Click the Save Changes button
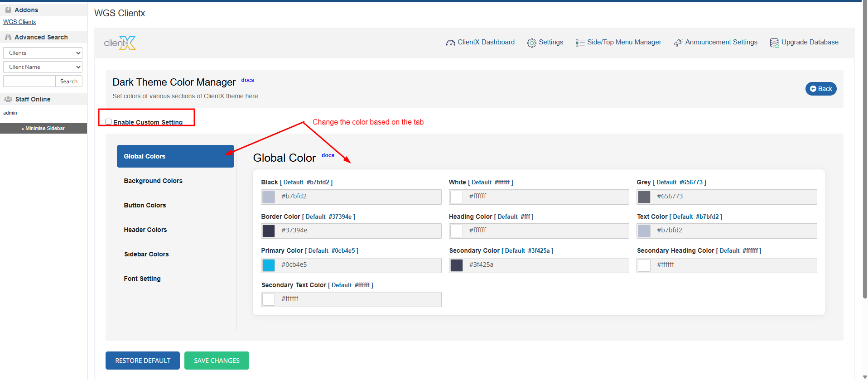 point(217,361)
